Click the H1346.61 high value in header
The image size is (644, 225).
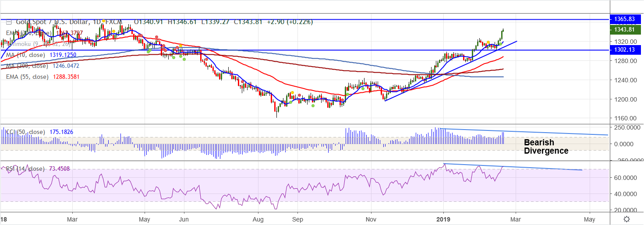[183, 21]
